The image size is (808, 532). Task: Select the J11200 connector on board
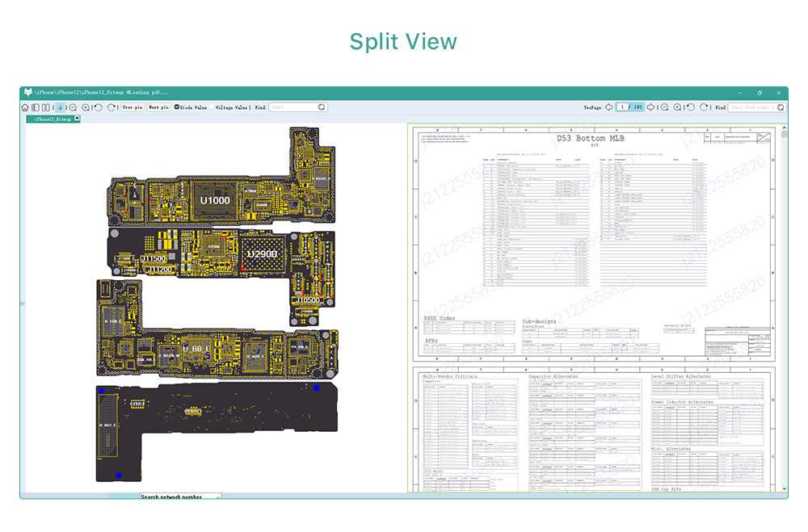[159, 270]
